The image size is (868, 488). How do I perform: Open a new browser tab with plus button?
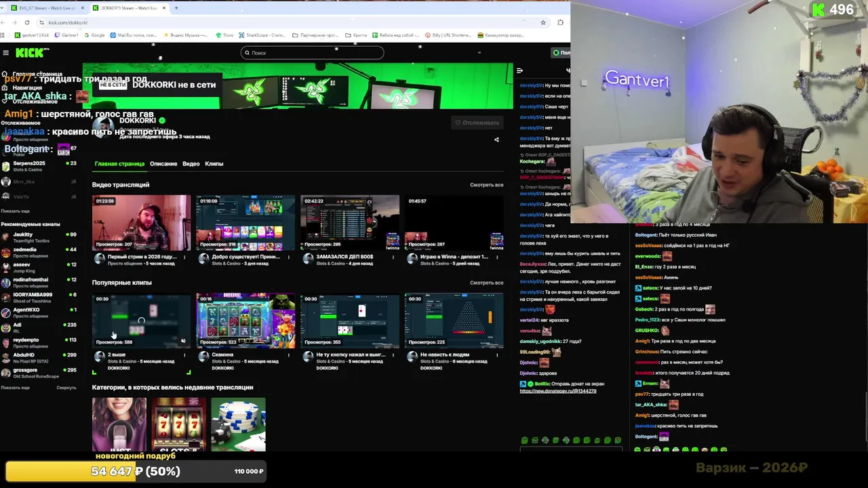tap(176, 7)
